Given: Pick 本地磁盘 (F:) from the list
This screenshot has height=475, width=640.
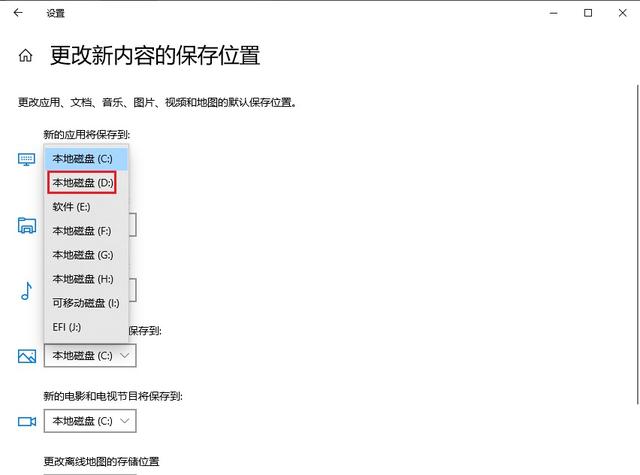Looking at the screenshot, I should tap(87, 231).
